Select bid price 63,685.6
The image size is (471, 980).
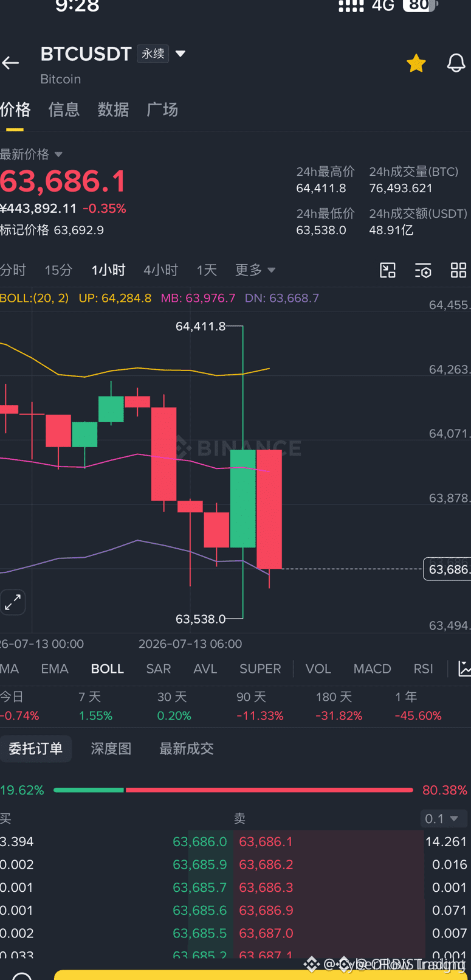199,910
